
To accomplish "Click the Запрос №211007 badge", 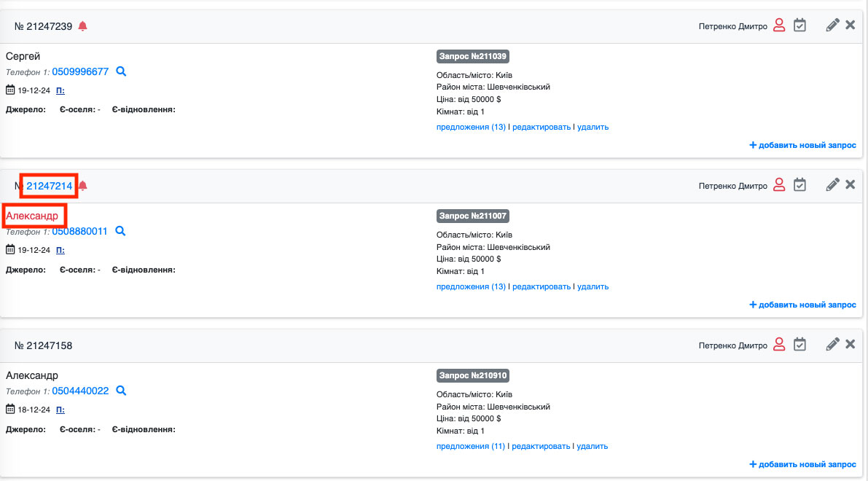I will coord(472,216).
